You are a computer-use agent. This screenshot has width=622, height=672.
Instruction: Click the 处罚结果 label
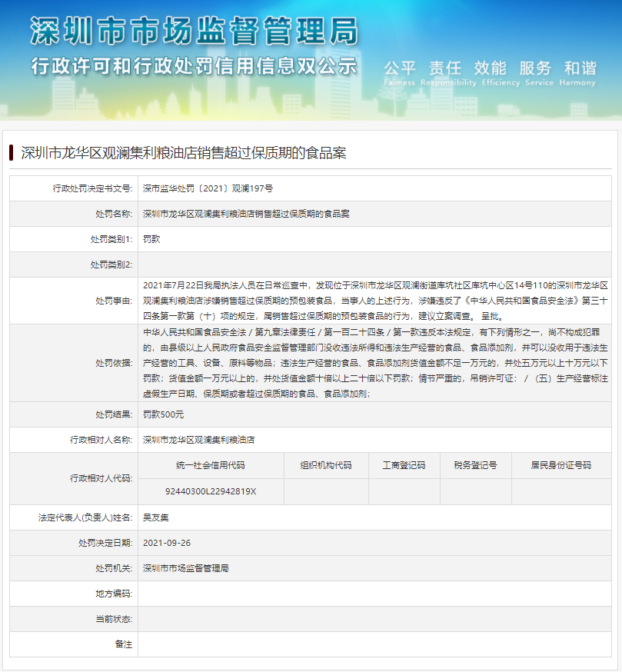(114, 414)
